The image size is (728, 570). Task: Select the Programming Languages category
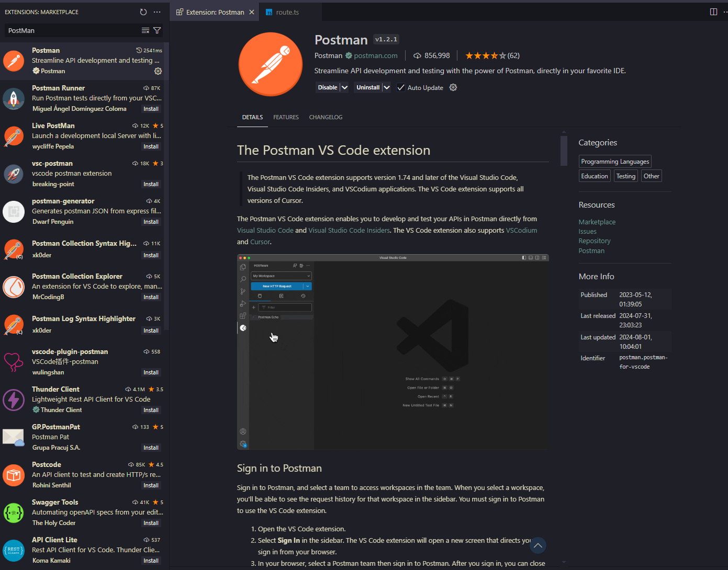pyautogui.click(x=615, y=162)
